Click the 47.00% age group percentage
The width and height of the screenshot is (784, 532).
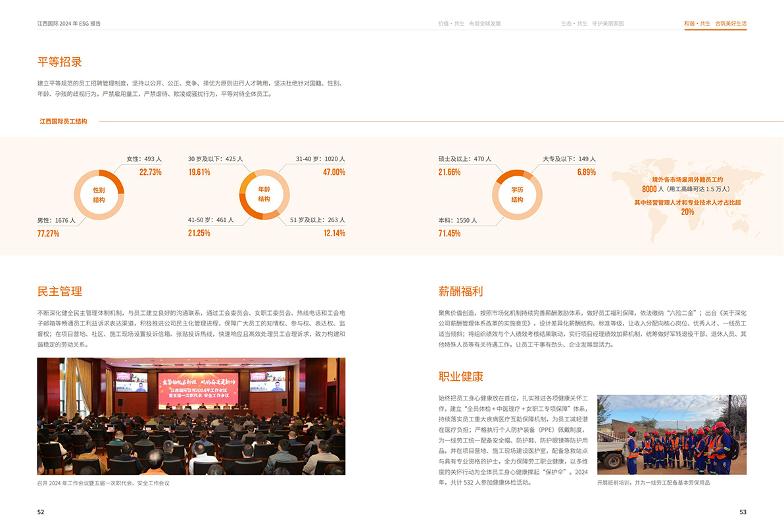(x=334, y=172)
